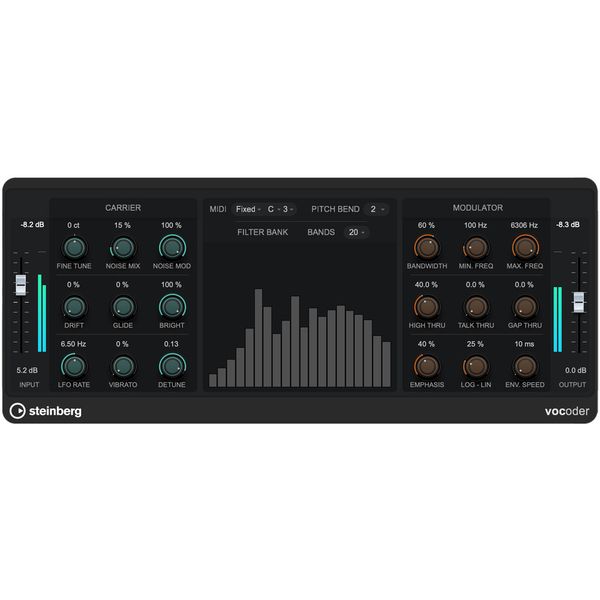The image size is (600, 600).
Task: Click the Log - Lin knob
Action: 476,366
